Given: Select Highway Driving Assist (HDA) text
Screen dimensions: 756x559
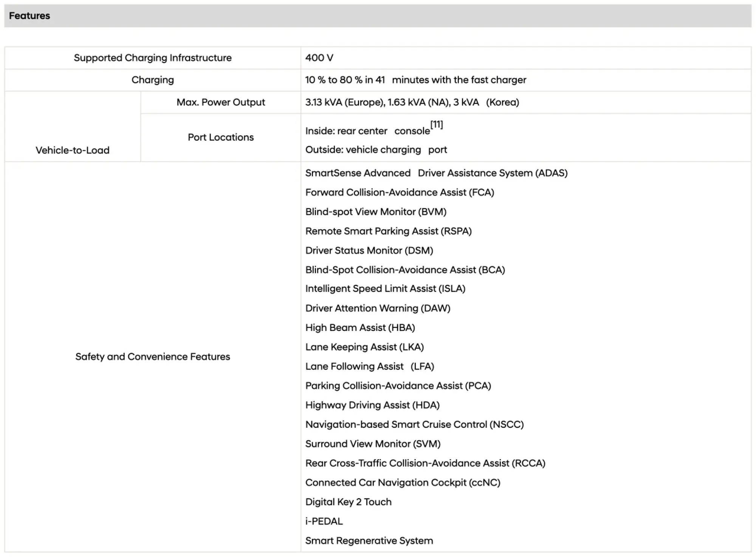Looking at the screenshot, I should (372, 405).
